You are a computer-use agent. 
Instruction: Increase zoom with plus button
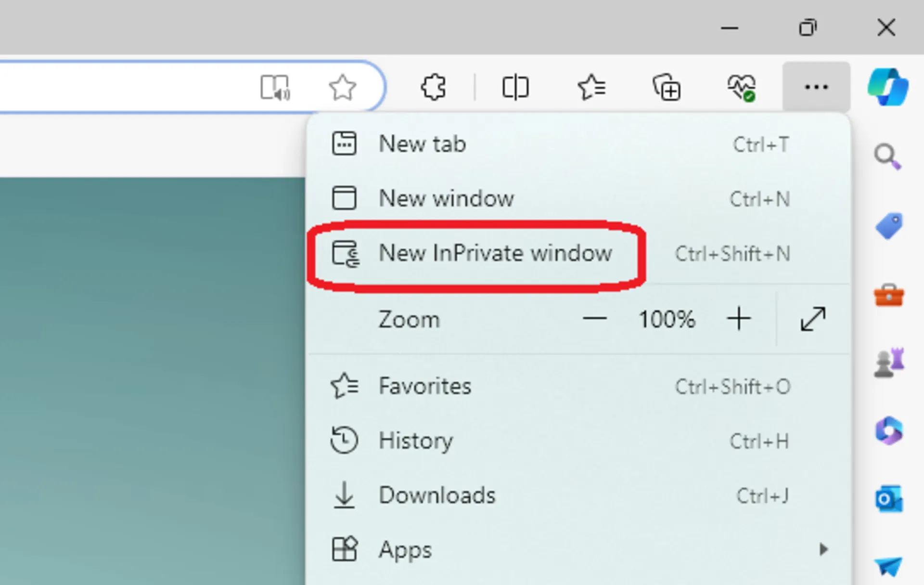[x=739, y=319]
